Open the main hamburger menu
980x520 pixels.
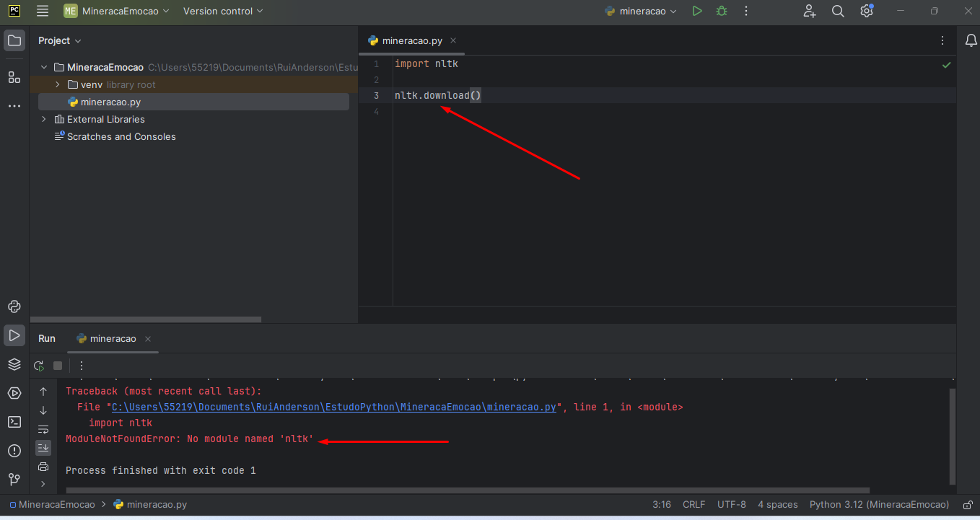43,11
